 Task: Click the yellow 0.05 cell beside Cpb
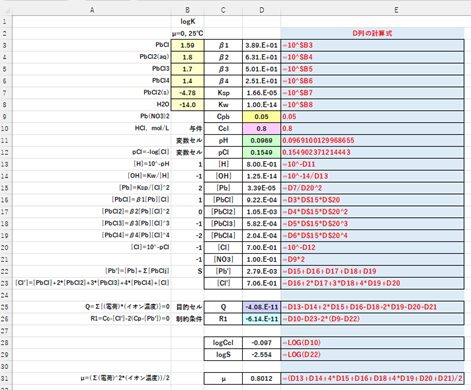coord(261,117)
